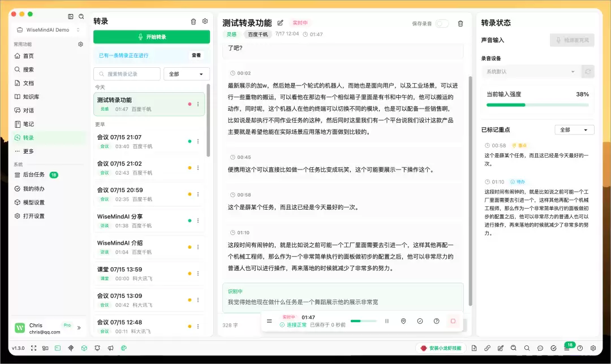Refresh recording devices with the refresh button

pos(588,72)
